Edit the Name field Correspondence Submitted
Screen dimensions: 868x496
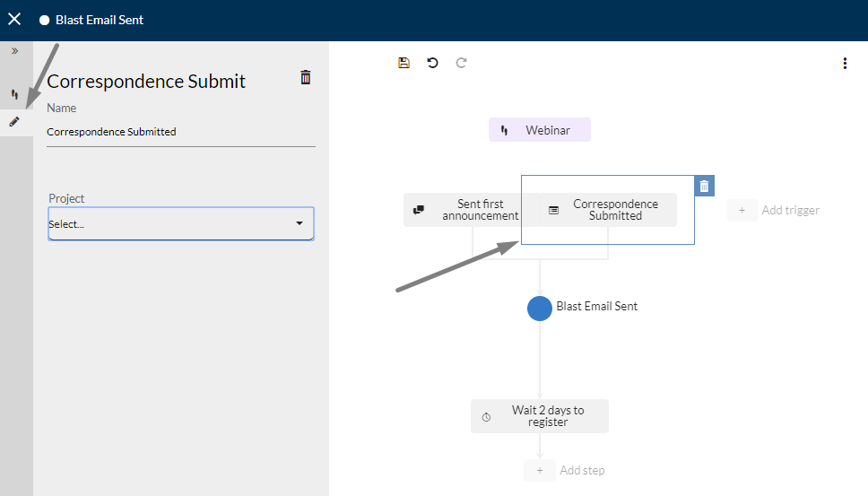tap(181, 132)
